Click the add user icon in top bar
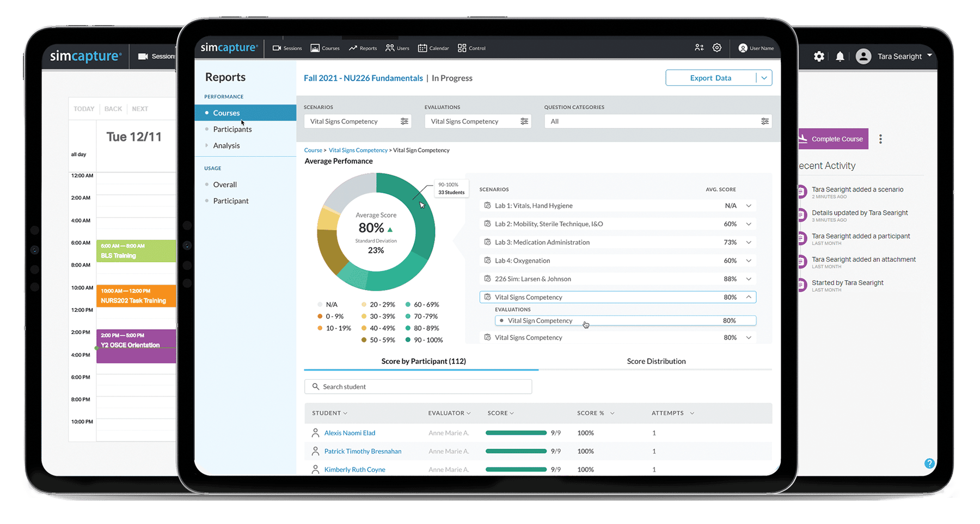This screenshot has height=524, width=980. pyautogui.click(x=699, y=48)
